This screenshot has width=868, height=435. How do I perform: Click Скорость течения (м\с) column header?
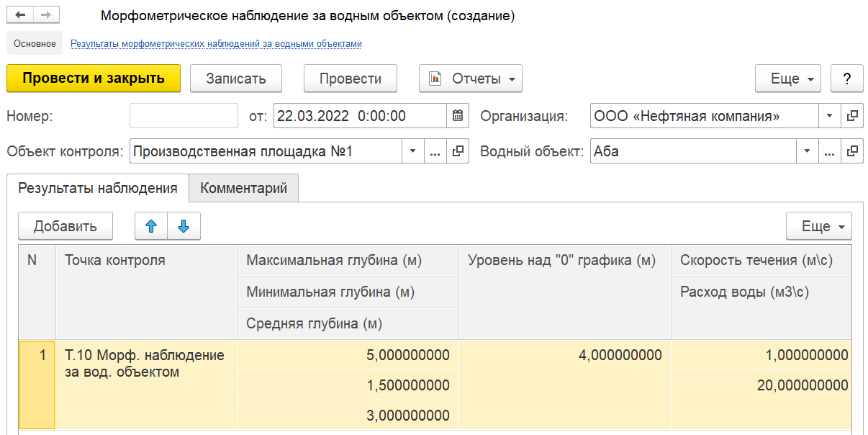pos(761,260)
